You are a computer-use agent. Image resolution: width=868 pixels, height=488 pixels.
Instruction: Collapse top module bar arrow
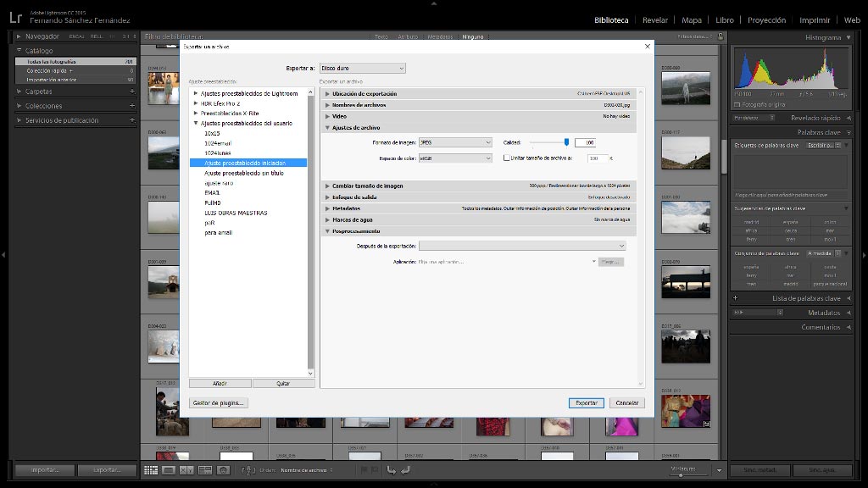pos(434,3)
